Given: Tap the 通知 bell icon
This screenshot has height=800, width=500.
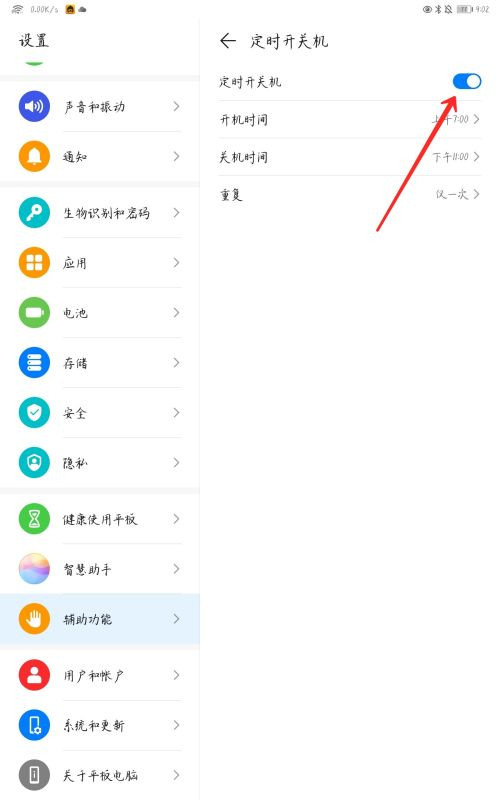Looking at the screenshot, I should [x=34, y=156].
